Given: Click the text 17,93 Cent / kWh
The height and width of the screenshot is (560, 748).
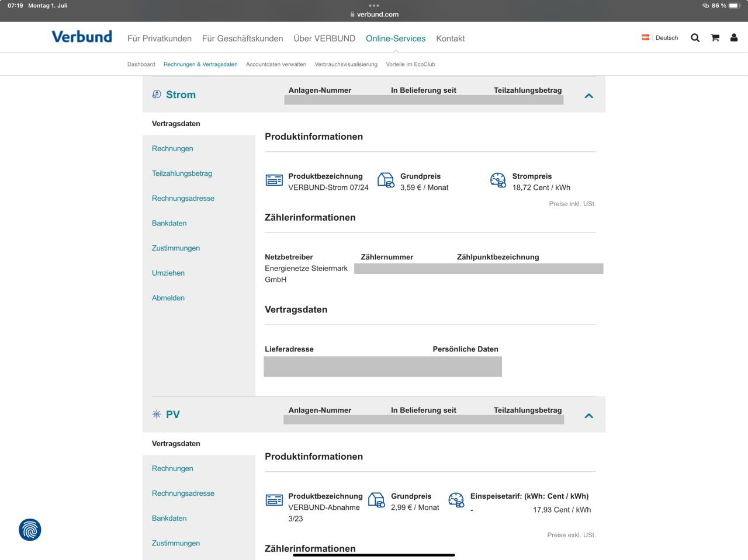Looking at the screenshot, I should (562, 510).
